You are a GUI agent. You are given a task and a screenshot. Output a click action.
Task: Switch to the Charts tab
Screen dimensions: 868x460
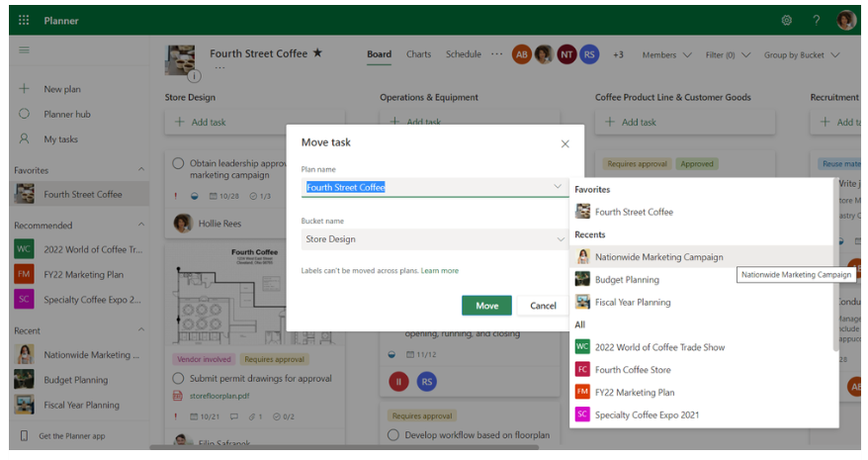tap(418, 54)
